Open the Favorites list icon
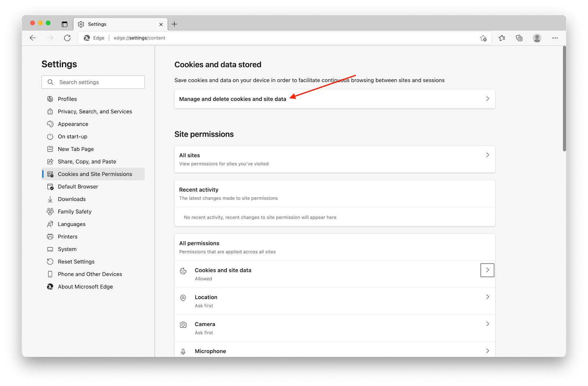Screen dimensions: 588x386 (x=502, y=38)
